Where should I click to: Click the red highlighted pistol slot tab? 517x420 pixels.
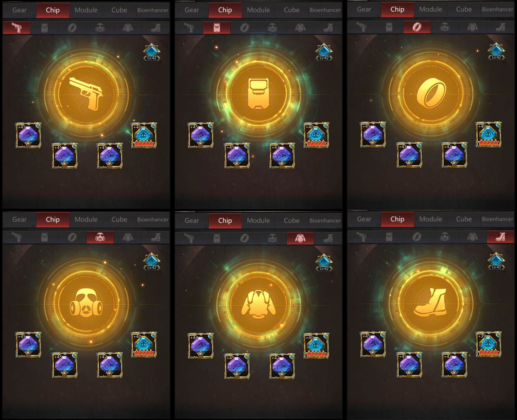[17, 28]
